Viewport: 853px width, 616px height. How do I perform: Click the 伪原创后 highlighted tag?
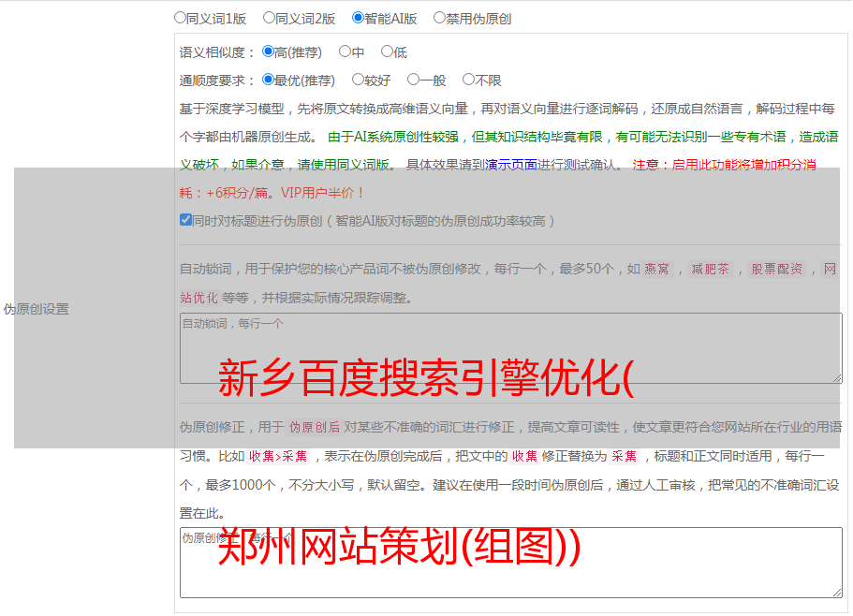(x=314, y=427)
